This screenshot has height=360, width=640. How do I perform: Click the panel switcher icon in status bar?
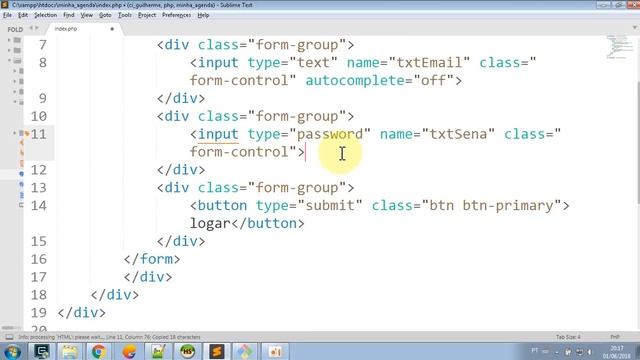9,337
